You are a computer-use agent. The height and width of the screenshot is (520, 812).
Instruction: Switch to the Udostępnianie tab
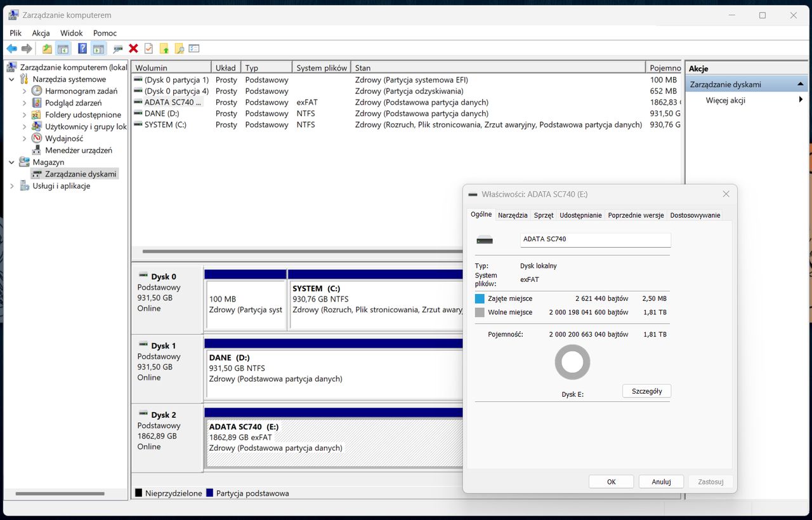(x=580, y=215)
